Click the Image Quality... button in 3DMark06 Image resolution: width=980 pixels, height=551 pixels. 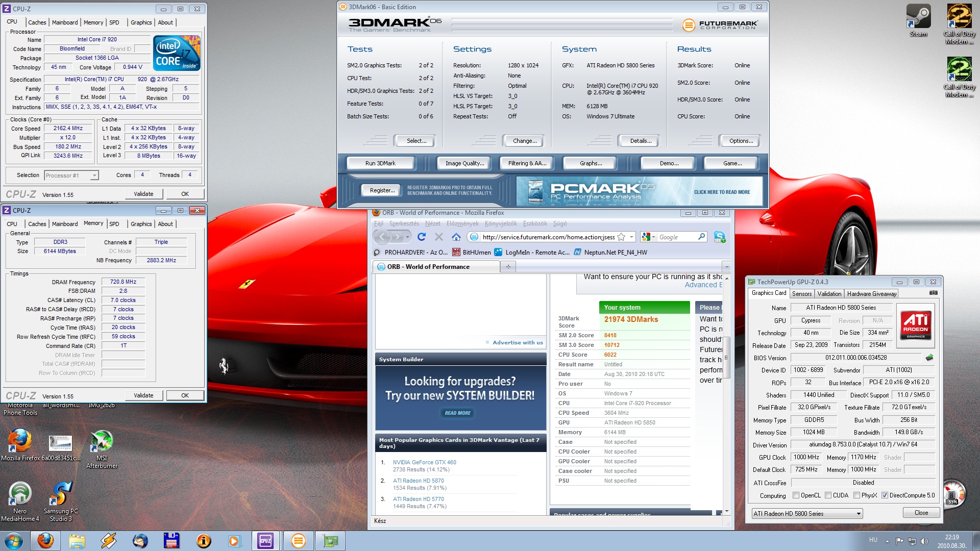tap(464, 163)
